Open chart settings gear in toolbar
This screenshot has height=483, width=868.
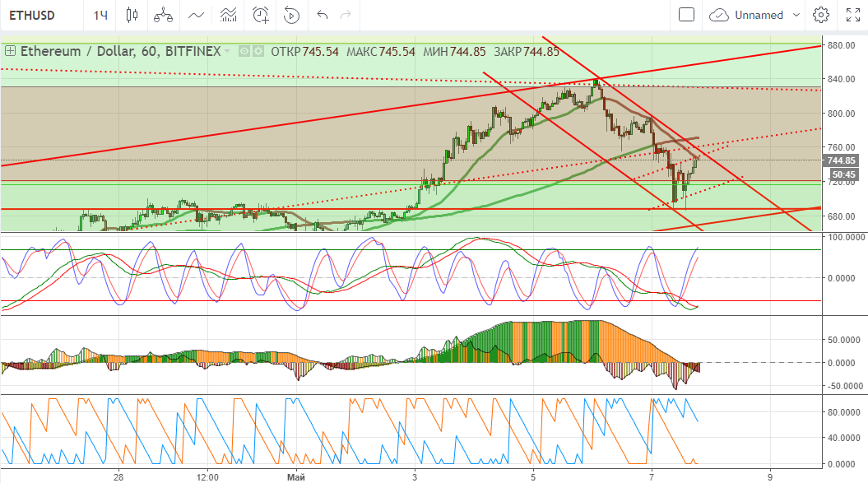pos(820,15)
